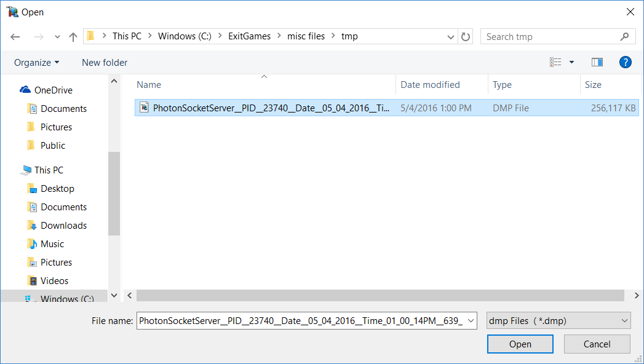Create a New folder
Viewport: 644px width, 364px height.
(104, 62)
